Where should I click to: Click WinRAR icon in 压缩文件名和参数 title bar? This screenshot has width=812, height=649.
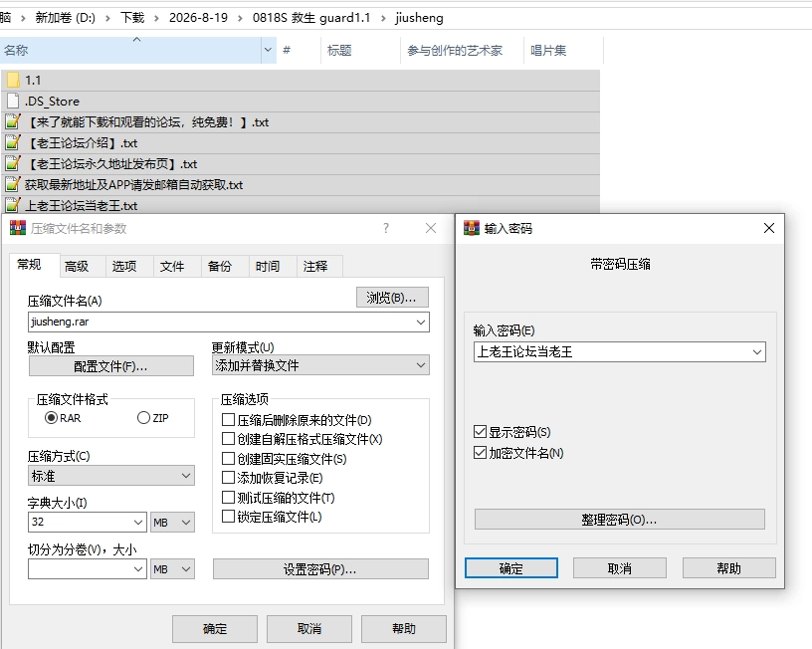point(18,228)
